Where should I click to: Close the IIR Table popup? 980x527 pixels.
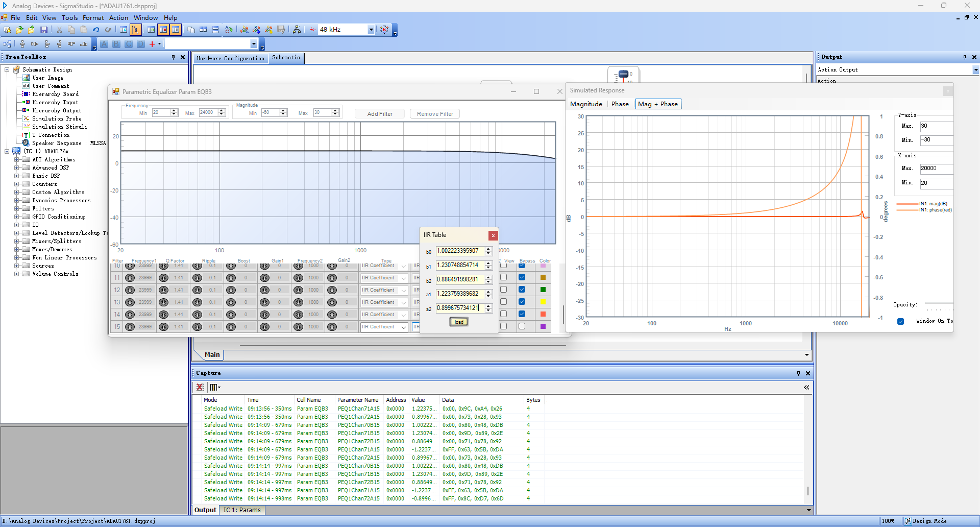tap(493, 235)
